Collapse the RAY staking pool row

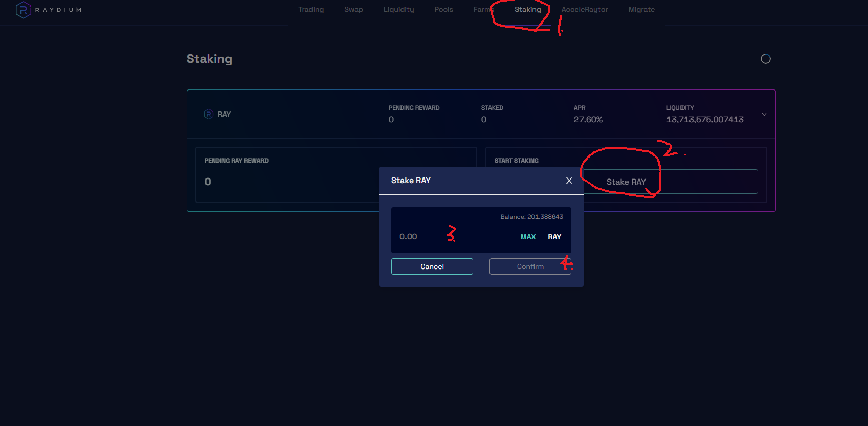764,114
